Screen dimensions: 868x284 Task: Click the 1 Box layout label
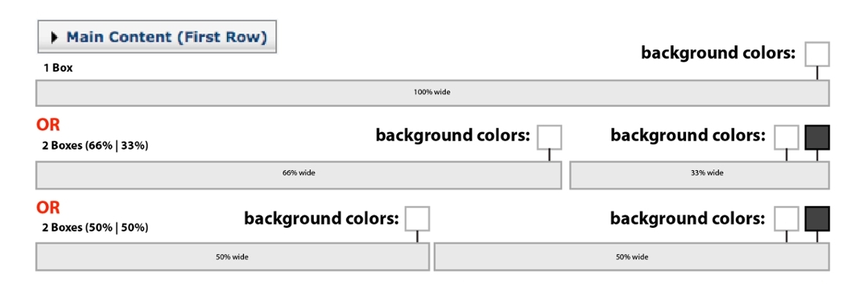click(58, 69)
